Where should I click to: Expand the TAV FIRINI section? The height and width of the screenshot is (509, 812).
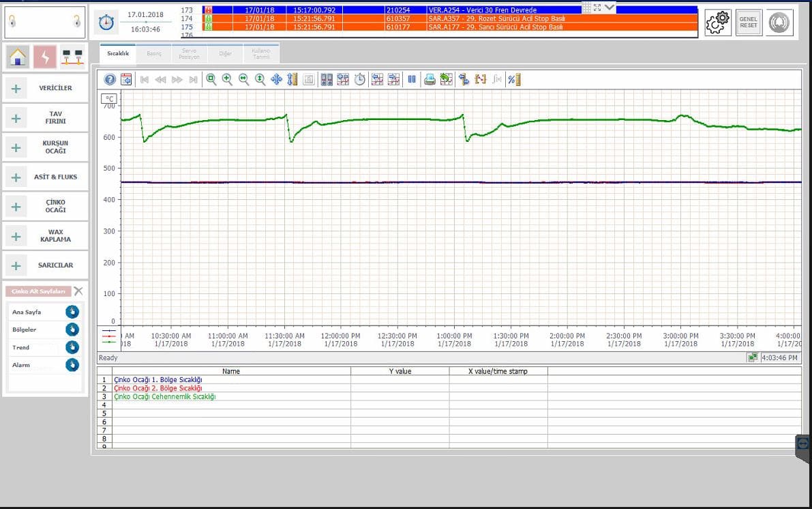tap(45, 117)
